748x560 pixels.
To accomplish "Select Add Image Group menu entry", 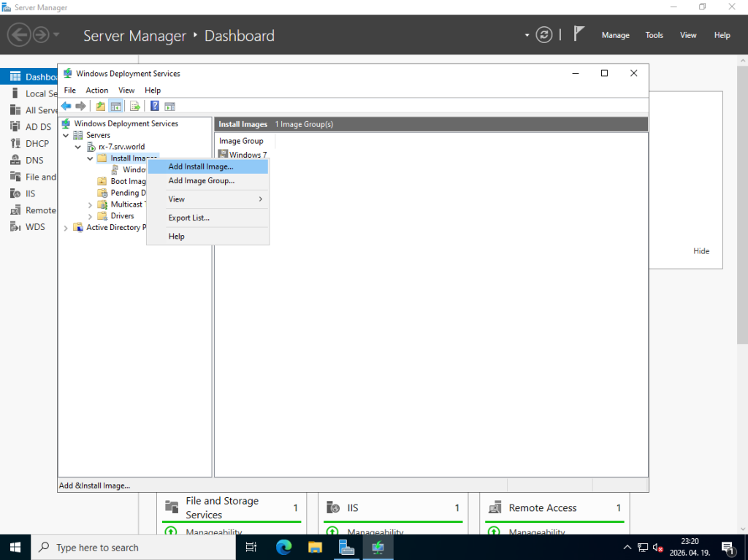I will (202, 181).
